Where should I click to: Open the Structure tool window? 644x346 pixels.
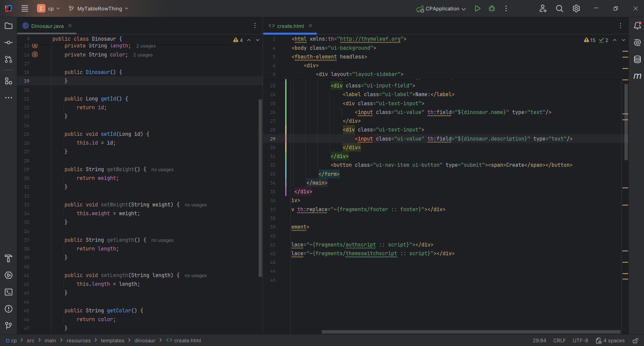8,81
